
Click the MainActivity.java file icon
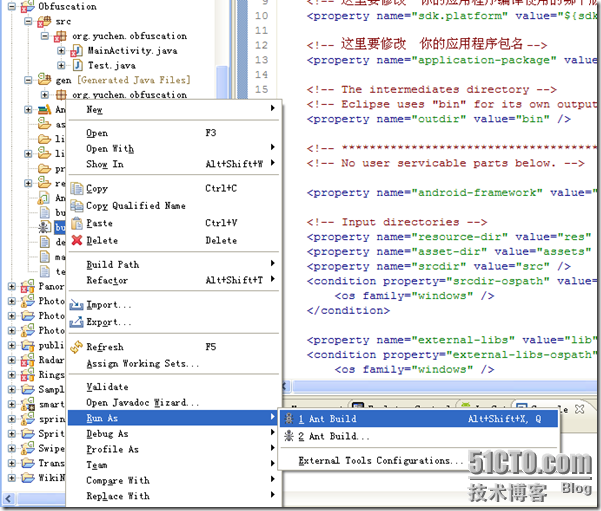[x=77, y=51]
